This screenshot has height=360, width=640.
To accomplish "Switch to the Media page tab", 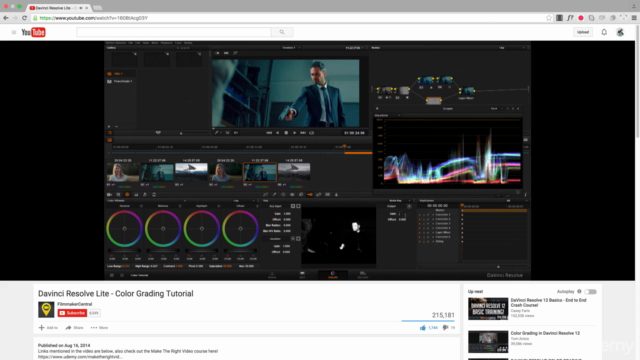I will [x=272, y=275].
